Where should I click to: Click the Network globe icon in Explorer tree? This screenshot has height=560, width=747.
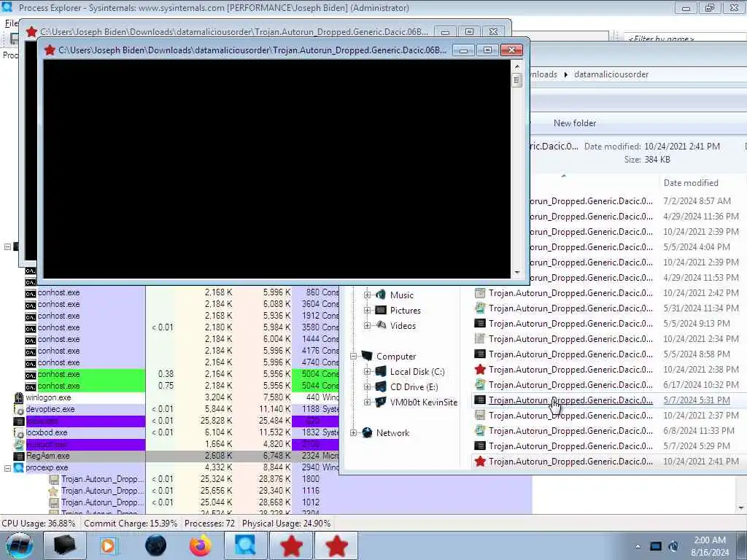[x=366, y=432]
